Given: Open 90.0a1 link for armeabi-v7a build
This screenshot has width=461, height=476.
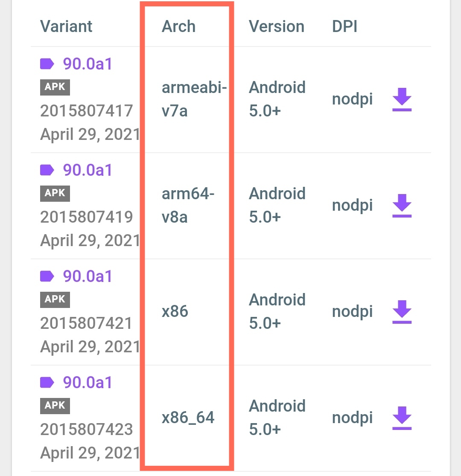Looking at the screenshot, I should click(x=88, y=64).
